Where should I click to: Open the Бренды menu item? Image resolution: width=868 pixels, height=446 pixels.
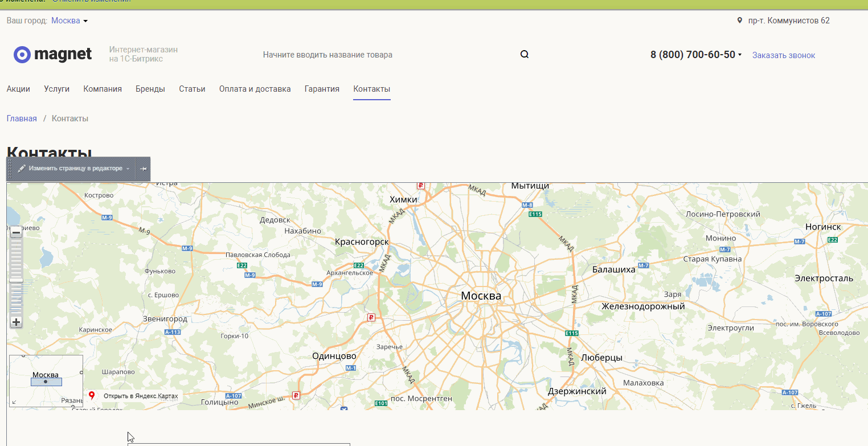150,89
